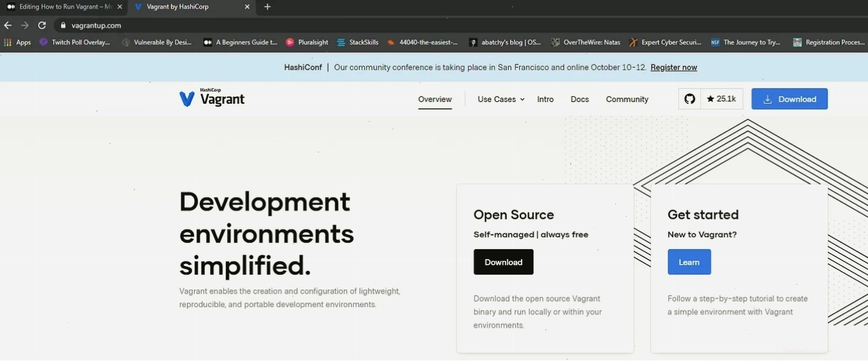Click 'Development environments simplified.' heading
The image size is (868, 361).
tap(267, 234)
